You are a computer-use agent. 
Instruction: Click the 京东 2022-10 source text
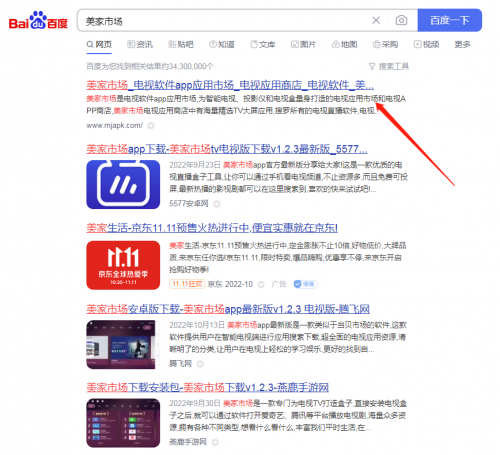230,284
